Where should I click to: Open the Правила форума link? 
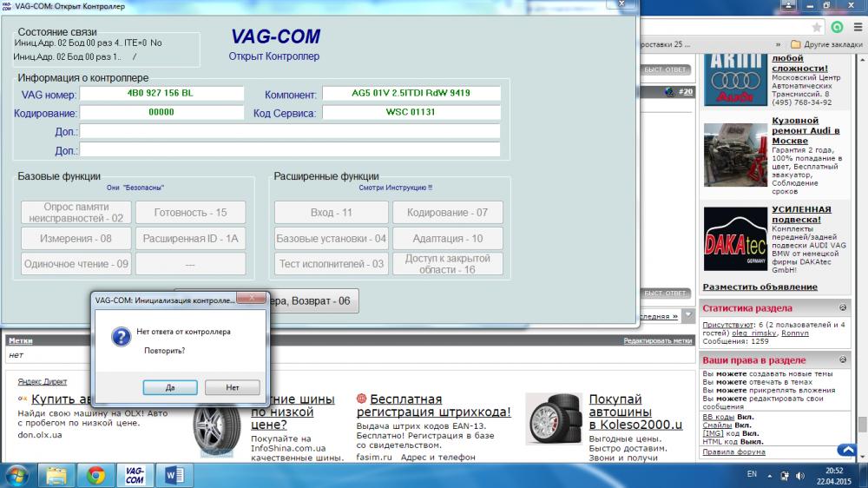point(733,452)
